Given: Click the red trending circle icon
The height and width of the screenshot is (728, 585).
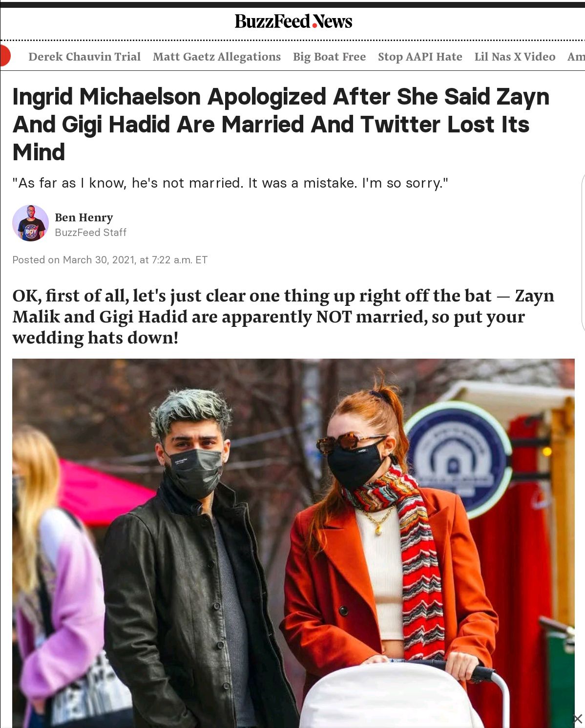Looking at the screenshot, I should pyautogui.click(x=5, y=56).
